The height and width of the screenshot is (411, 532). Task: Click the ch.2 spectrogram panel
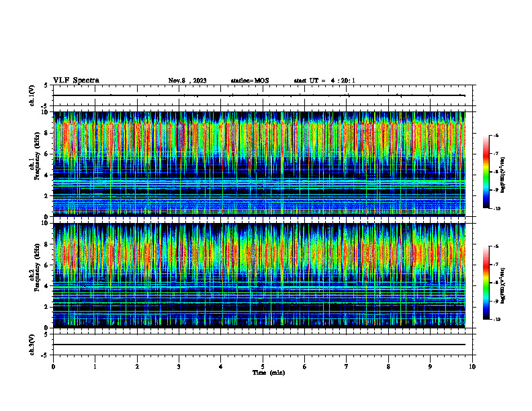click(259, 275)
